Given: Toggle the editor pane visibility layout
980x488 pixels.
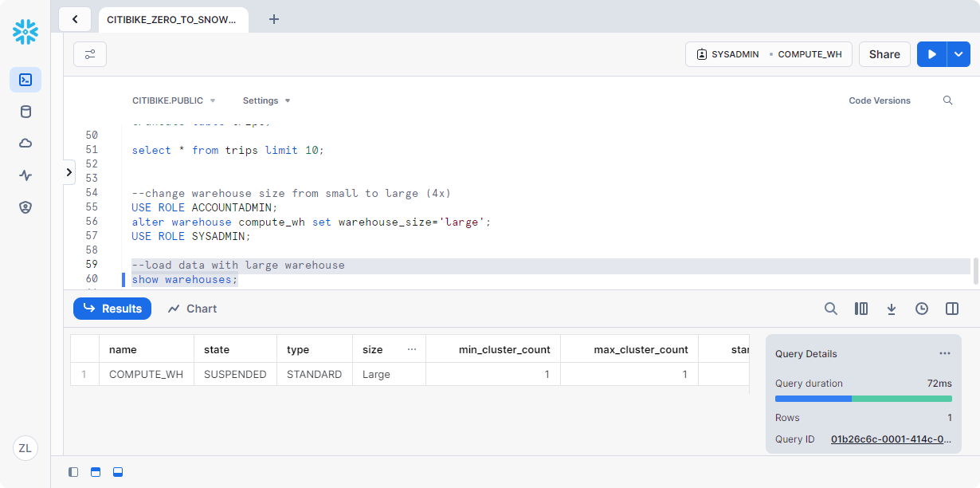Looking at the screenshot, I should tap(96, 472).
